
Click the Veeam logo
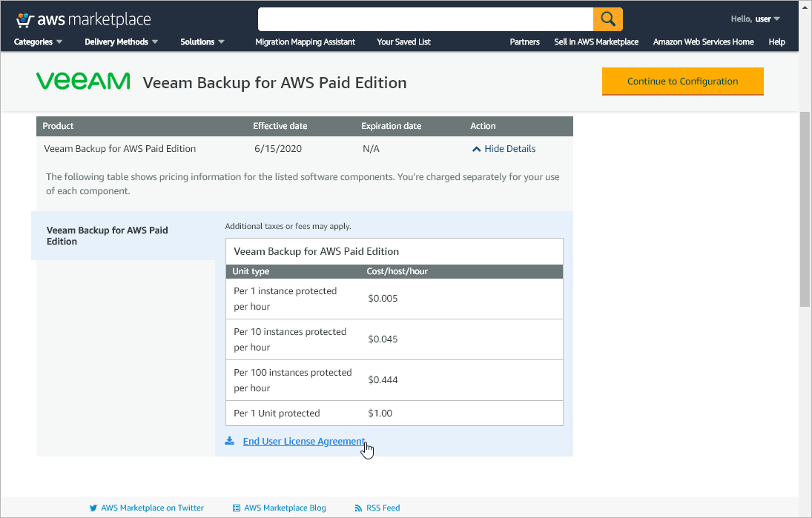pyautogui.click(x=83, y=82)
